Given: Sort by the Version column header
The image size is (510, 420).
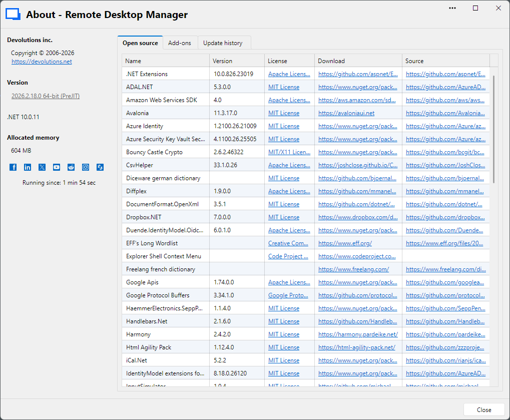Looking at the screenshot, I should (x=237, y=61).
